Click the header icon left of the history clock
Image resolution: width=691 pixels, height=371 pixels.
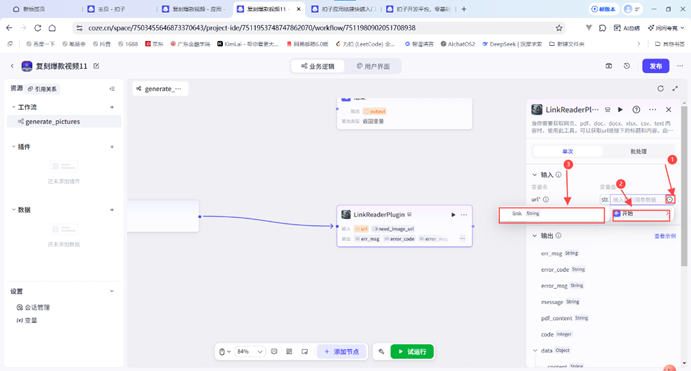click(x=609, y=66)
